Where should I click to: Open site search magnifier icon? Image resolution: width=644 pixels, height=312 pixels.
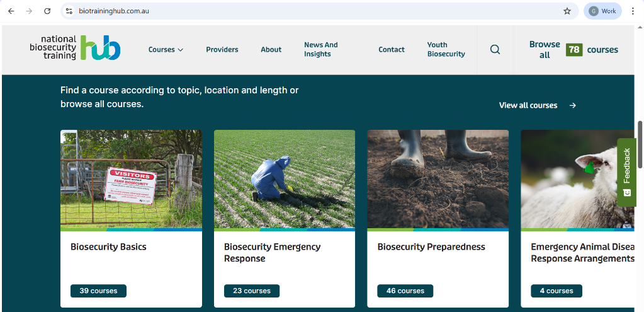coord(495,49)
